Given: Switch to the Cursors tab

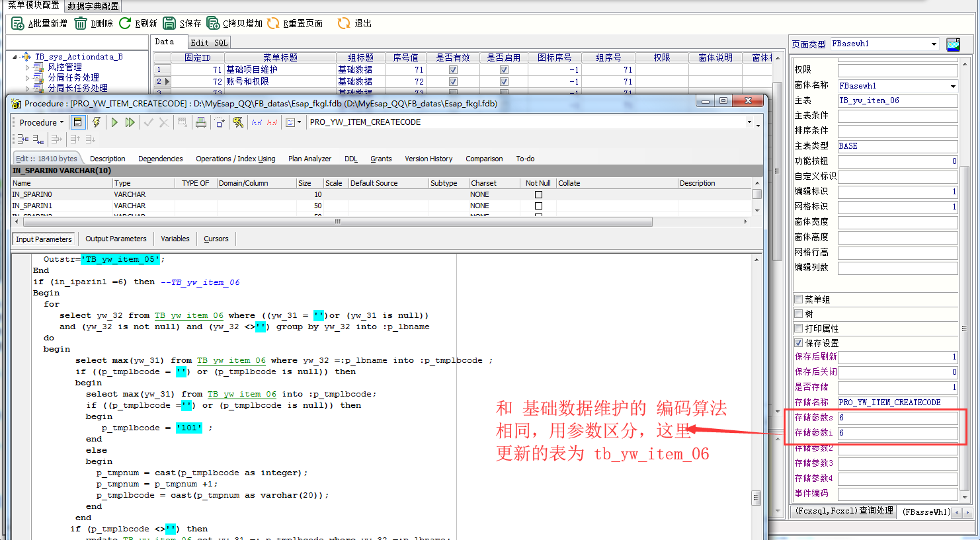Looking at the screenshot, I should coord(216,239).
